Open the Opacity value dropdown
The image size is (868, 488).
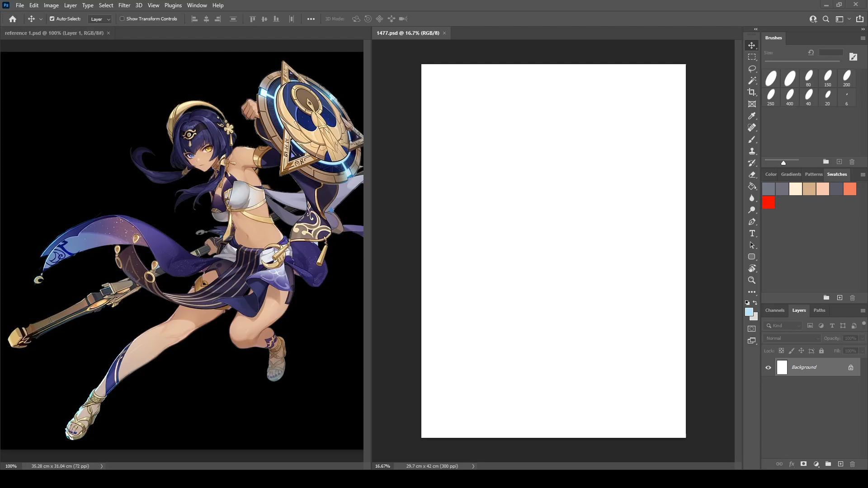click(862, 338)
